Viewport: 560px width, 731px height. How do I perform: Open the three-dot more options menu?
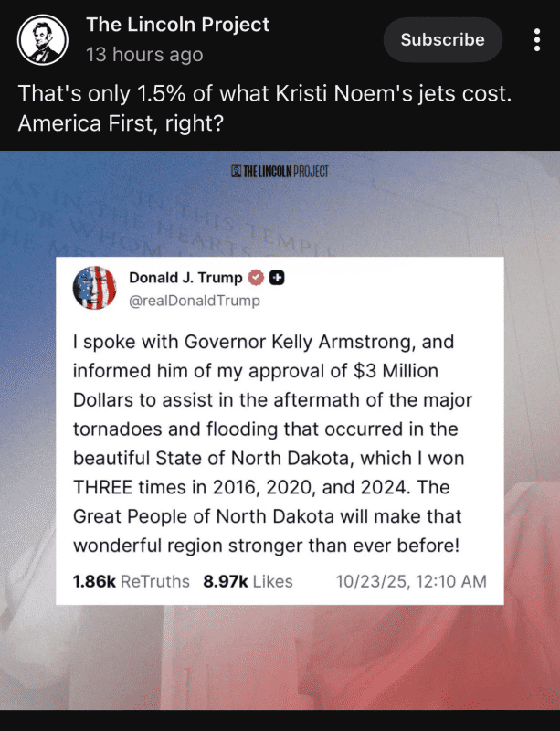537,40
